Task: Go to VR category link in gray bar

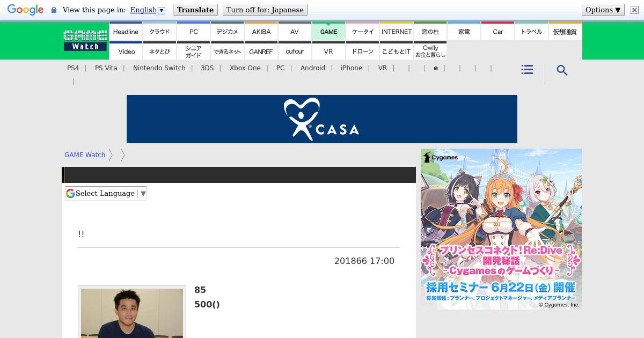Action: pos(383,68)
